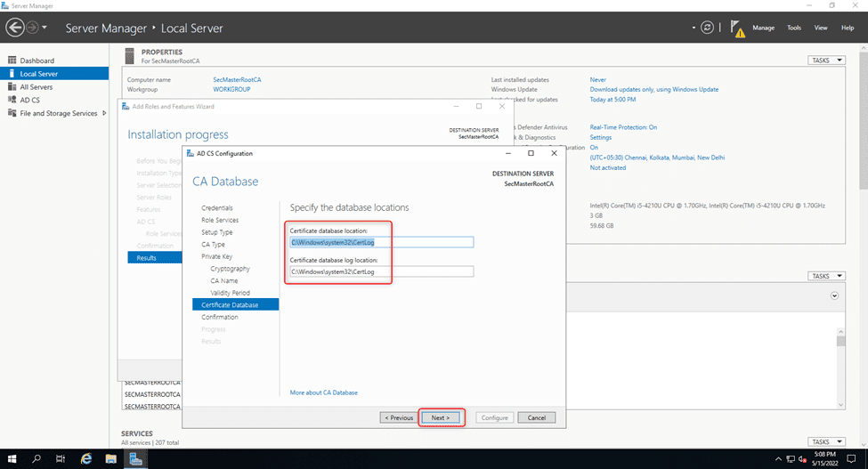Click the Settings feedback link

click(601, 137)
